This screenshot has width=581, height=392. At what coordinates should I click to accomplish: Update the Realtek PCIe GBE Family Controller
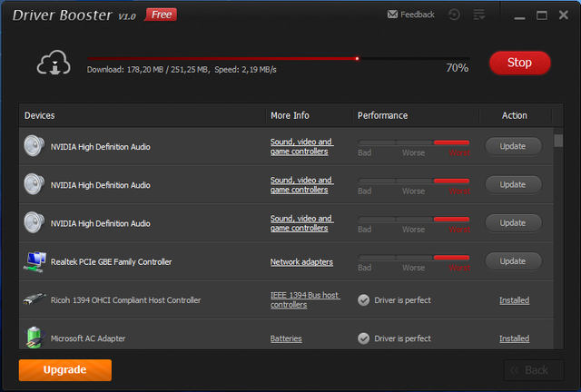513,261
